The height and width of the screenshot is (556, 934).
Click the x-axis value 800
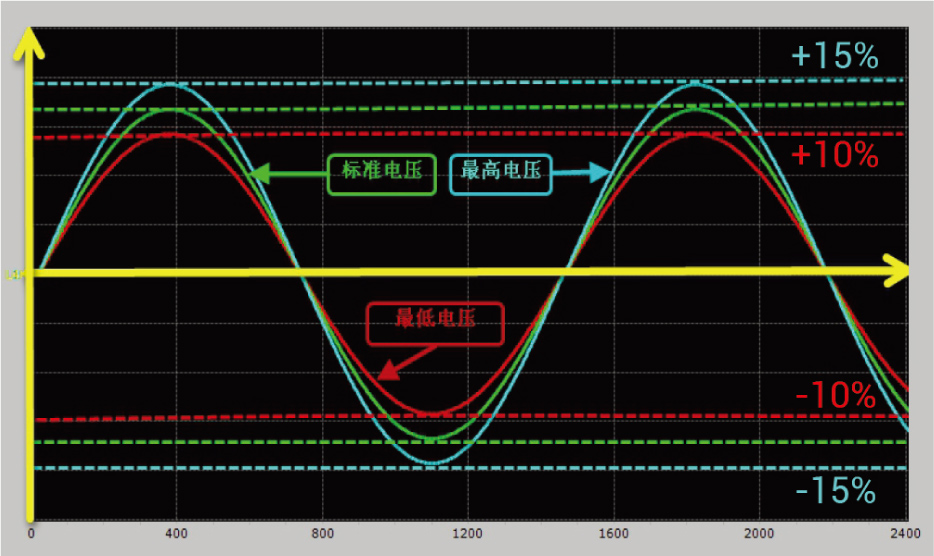click(322, 533)
